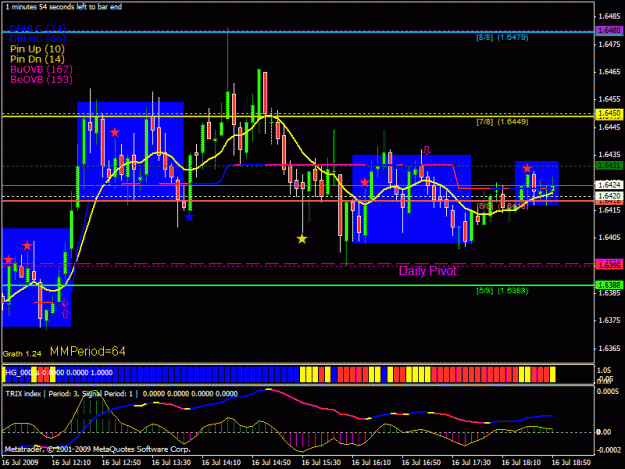Click the purple 1.6480 price tag
625x469 pixels.
pyautogui.click(x=609, y=30)
